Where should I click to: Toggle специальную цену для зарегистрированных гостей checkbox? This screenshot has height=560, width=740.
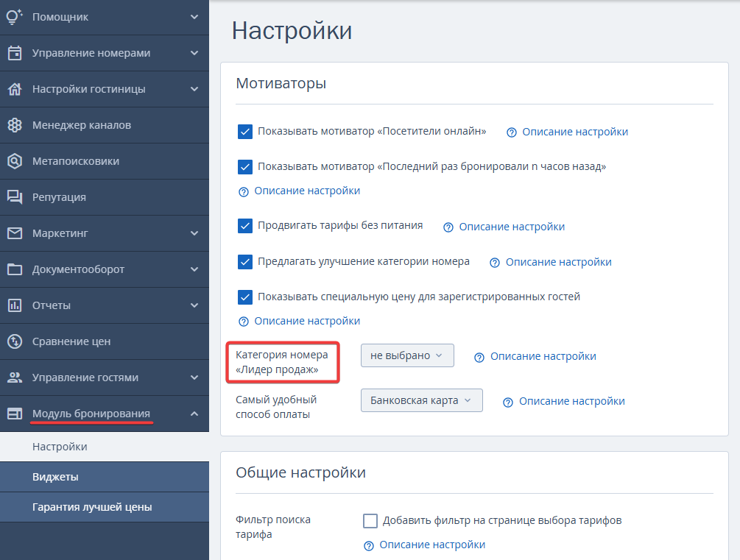[245, 297]
